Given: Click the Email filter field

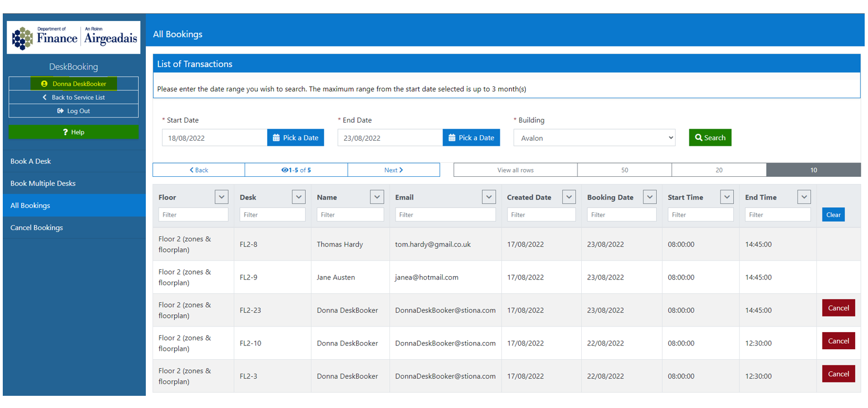Looking at the screenshot, I should (445, 215).
